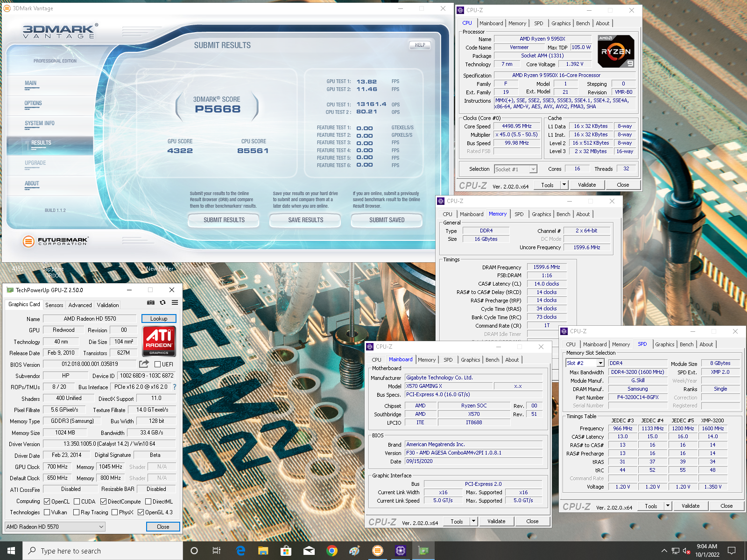The image size is (747, 560).
Task: Click the F4-3200C14-8GFX part number field
Action: pyautogui.click(x=638, y=397)
